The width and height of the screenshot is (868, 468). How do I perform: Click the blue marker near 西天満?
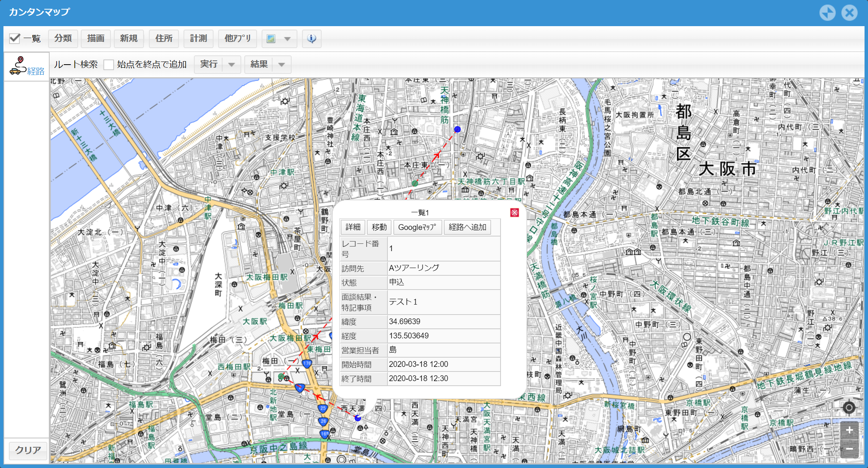coord(358,418)
